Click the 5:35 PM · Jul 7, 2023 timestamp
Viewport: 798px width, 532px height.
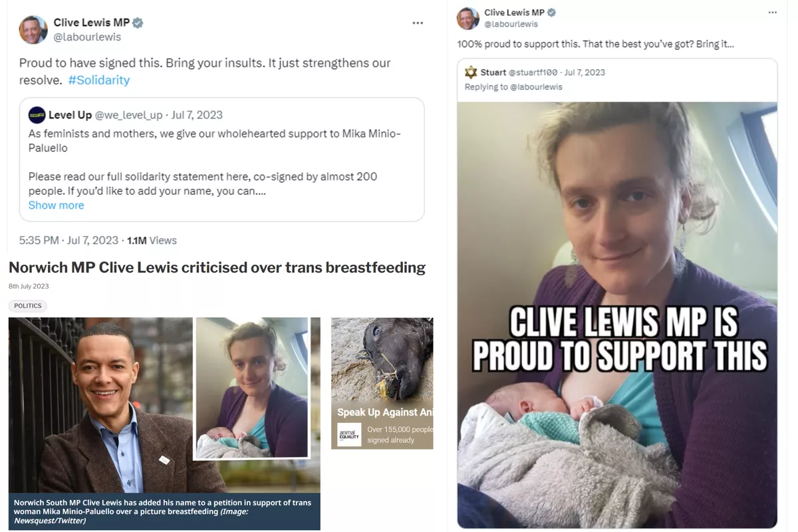[68, 240]
